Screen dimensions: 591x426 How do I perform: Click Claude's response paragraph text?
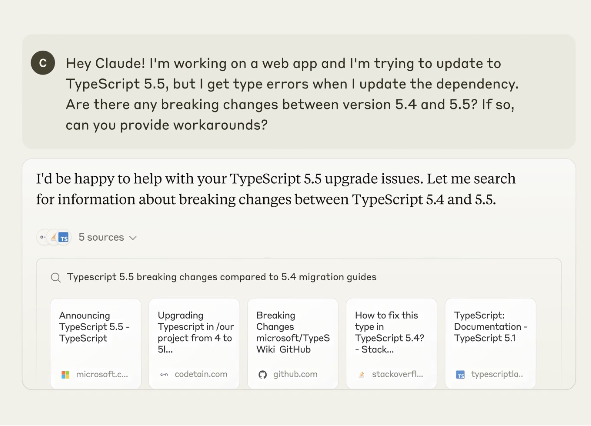point(276,189)
